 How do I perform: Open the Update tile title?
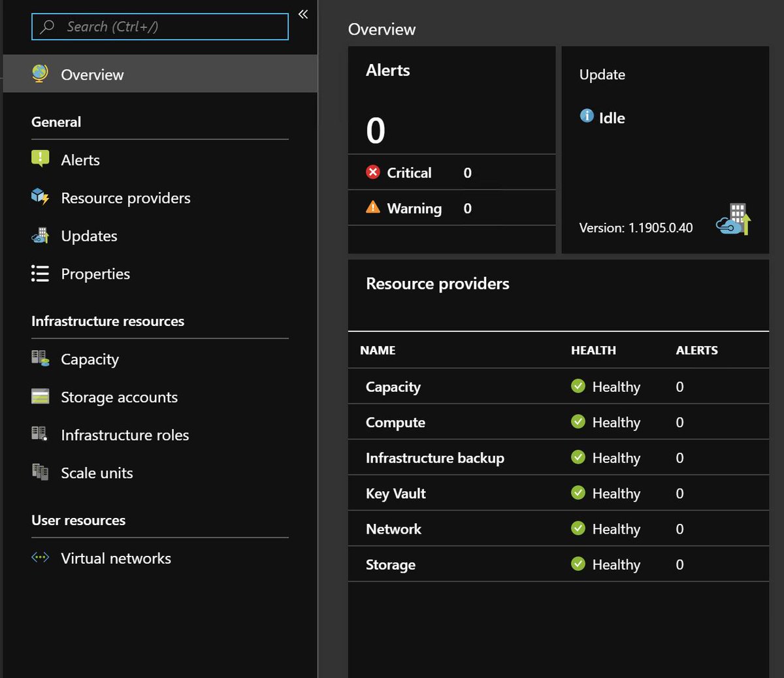(602, 74)
